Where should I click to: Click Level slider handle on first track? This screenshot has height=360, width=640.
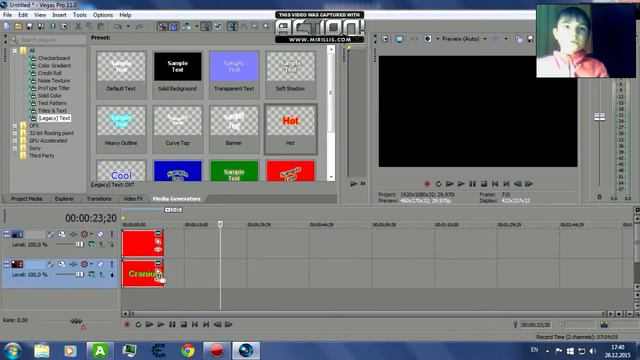(x=79, y=244)
